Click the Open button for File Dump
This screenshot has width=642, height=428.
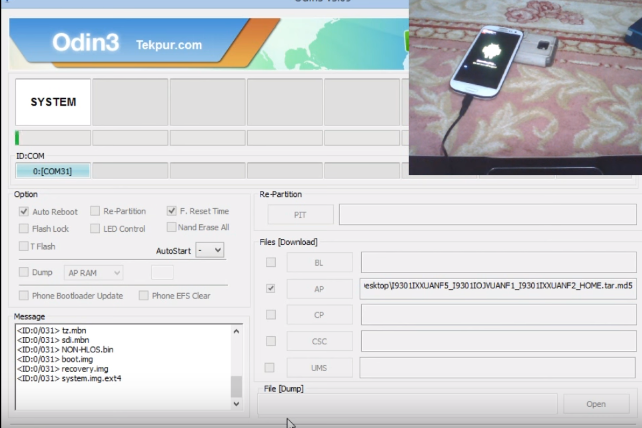click(596, 404)
